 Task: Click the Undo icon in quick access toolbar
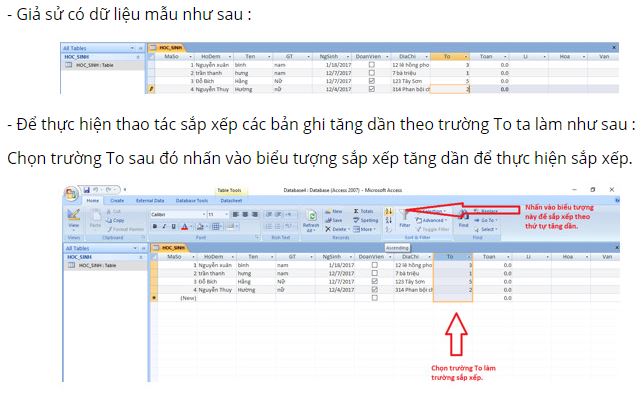pos(95,190)
